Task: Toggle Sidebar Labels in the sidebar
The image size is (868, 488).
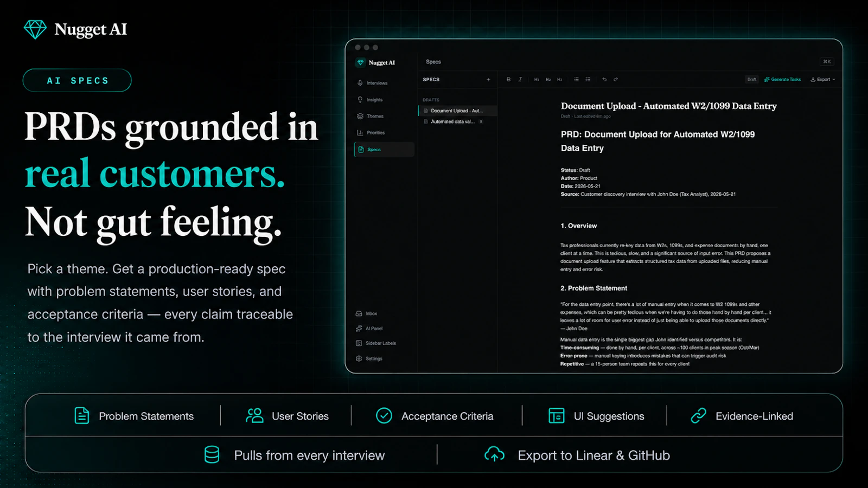Action: (376, 343)
